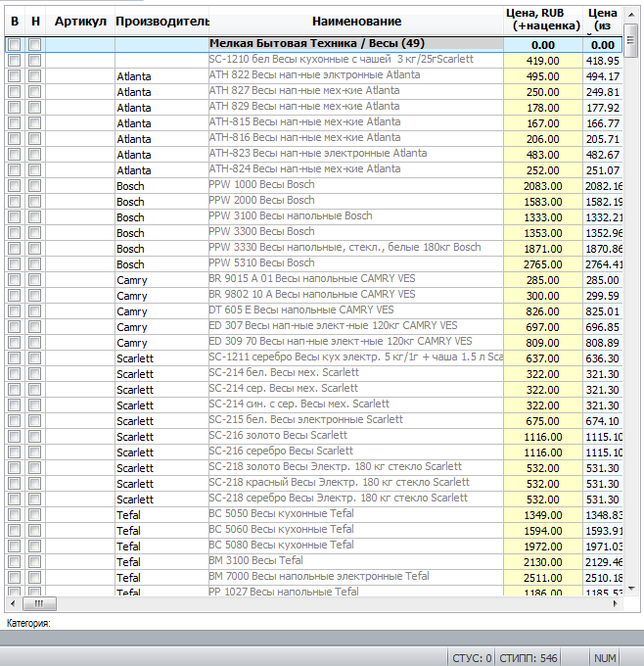
Task: Click the Цена, RUB (+наценка) column header
Action: (x=543, y=20)
